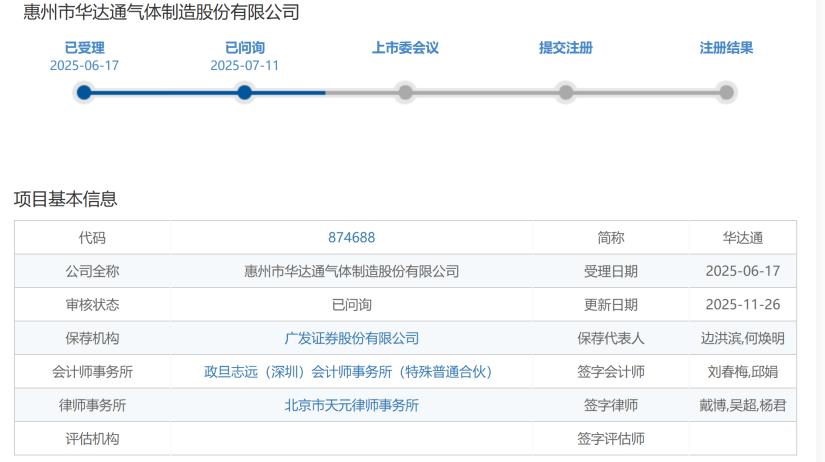Click the 华达通 short name cell
825x462 pixels.
pyautogui.click(x=742, y=238)
